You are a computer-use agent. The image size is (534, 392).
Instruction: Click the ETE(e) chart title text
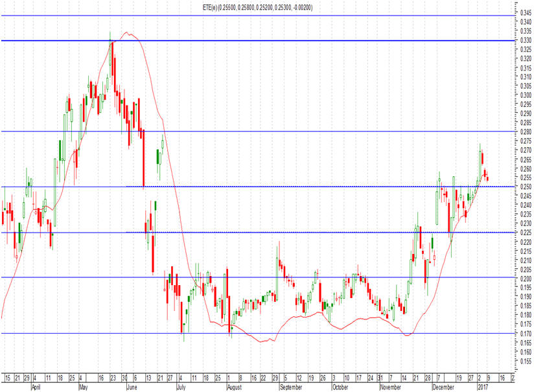(257, 7)
